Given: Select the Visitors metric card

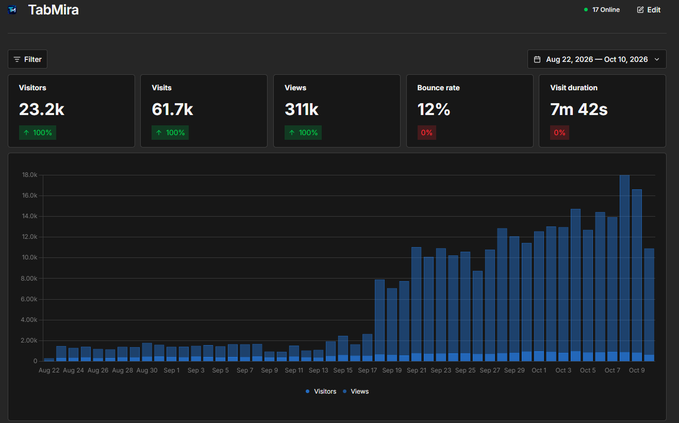Looking at the screenshot, I should (71, 111).
